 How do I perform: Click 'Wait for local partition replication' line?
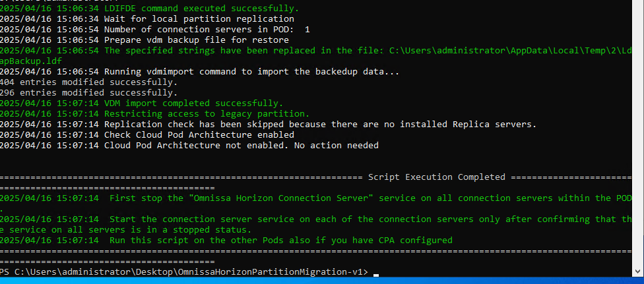click(147, 19)
